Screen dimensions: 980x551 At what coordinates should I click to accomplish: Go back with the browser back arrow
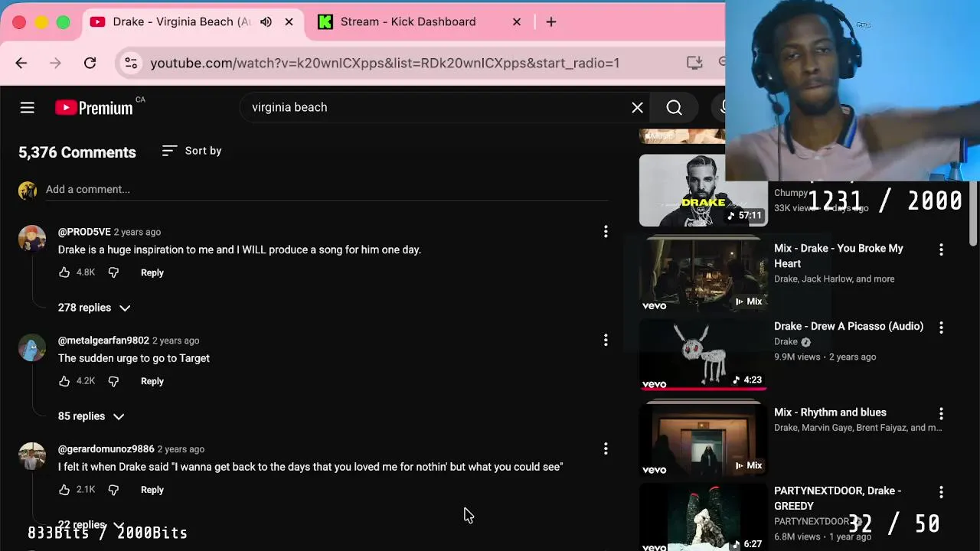pyautogui.click(x=21, y=63)
